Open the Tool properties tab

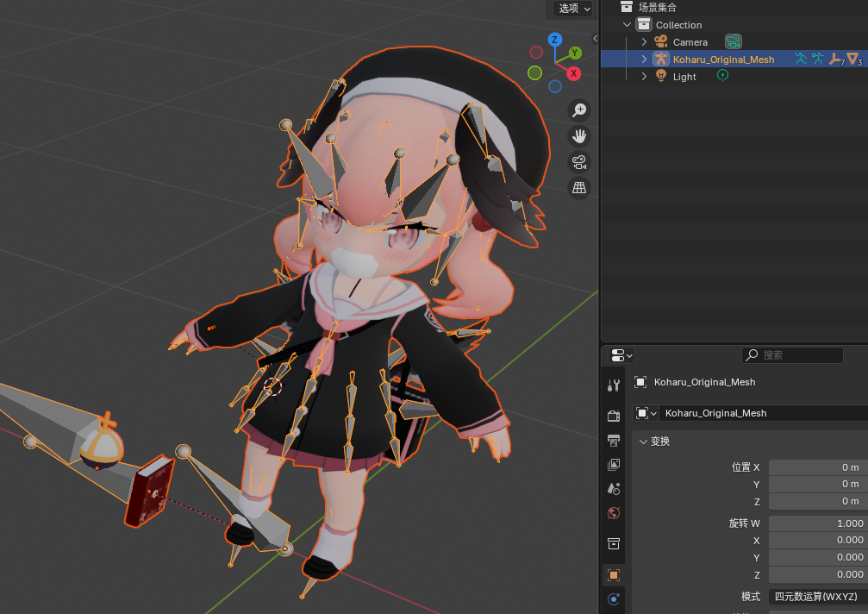[x=614, y=385]
